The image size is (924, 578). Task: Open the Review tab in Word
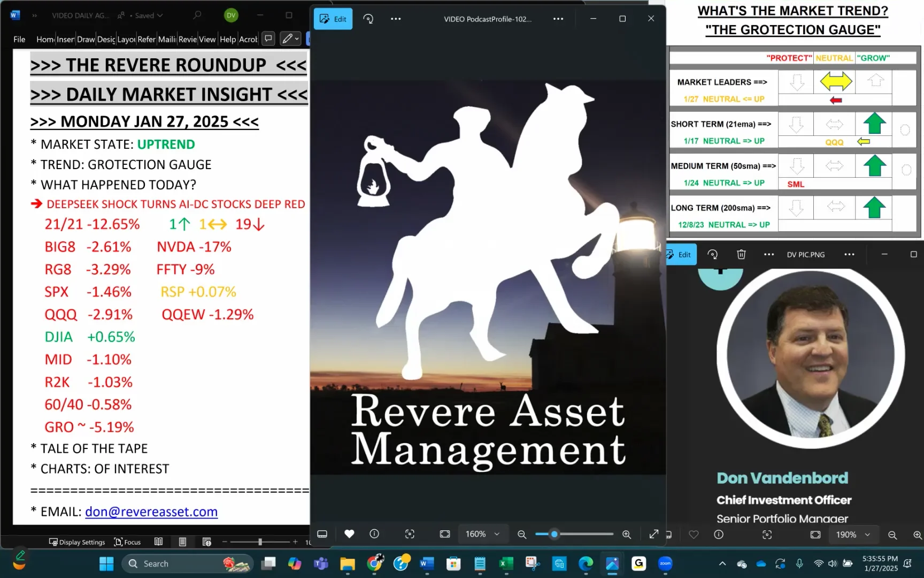click(187, 39)
